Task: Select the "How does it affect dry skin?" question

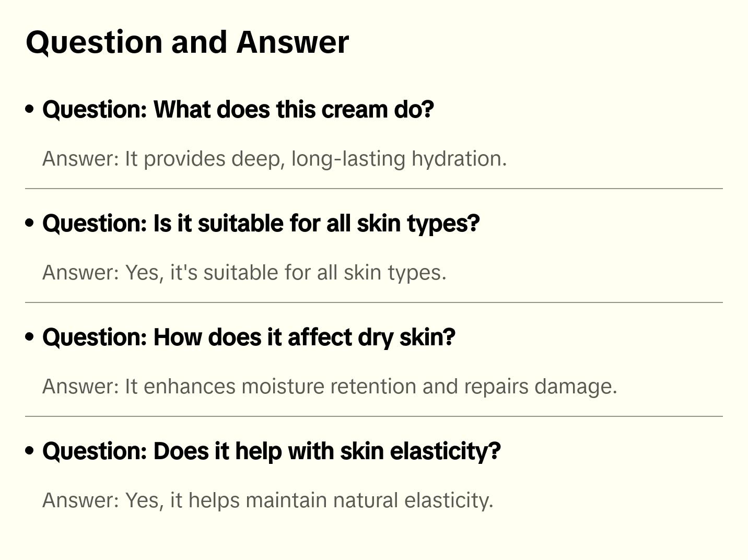Action: click(x=249, y=337)
